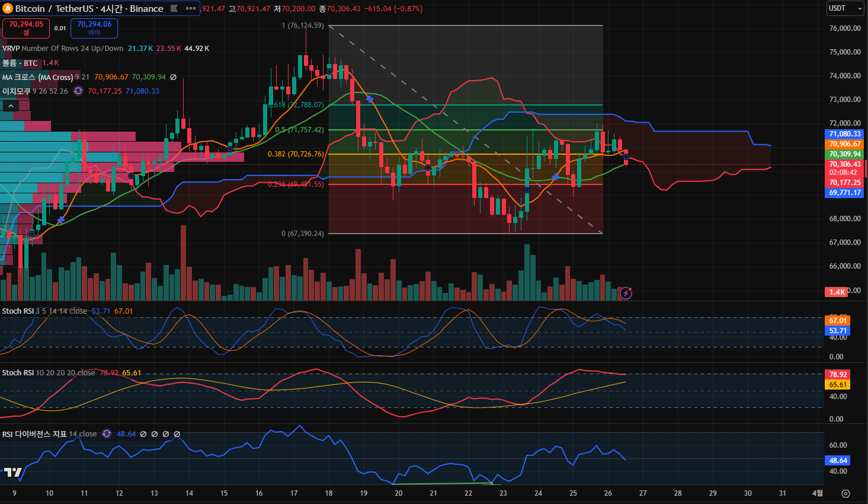
Task: Collapse the indicator legend with the chevron button
Action: pyautogui.click(x=11, y=106)
